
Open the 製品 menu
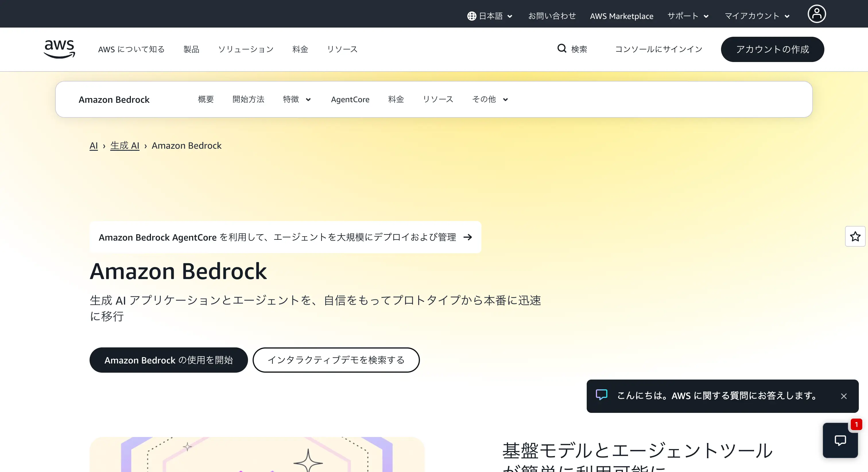(x=191, y=50)
